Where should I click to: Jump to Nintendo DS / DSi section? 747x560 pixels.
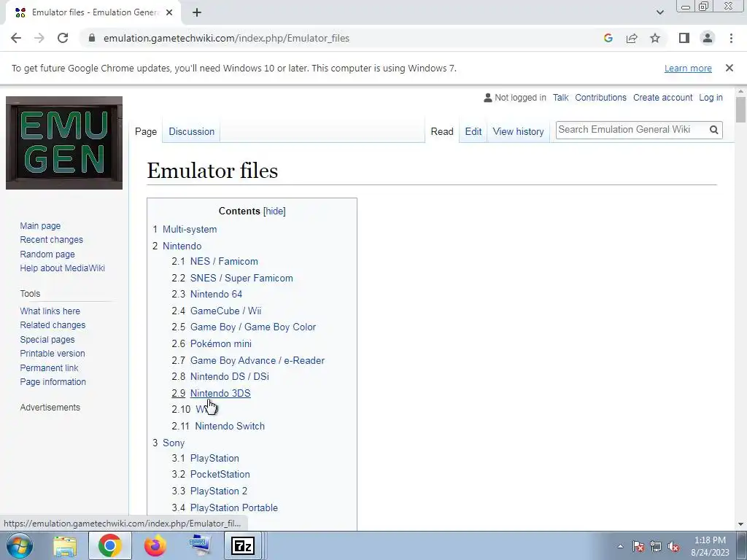(230, 377)
